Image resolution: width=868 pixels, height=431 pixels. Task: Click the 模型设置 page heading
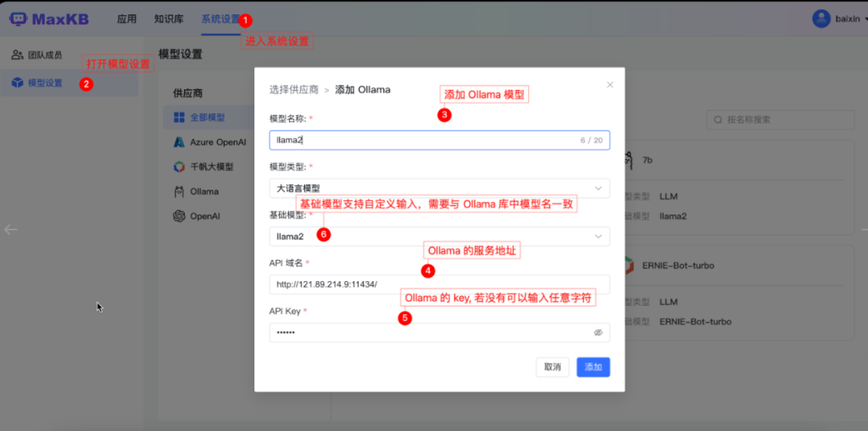point(180,53)
